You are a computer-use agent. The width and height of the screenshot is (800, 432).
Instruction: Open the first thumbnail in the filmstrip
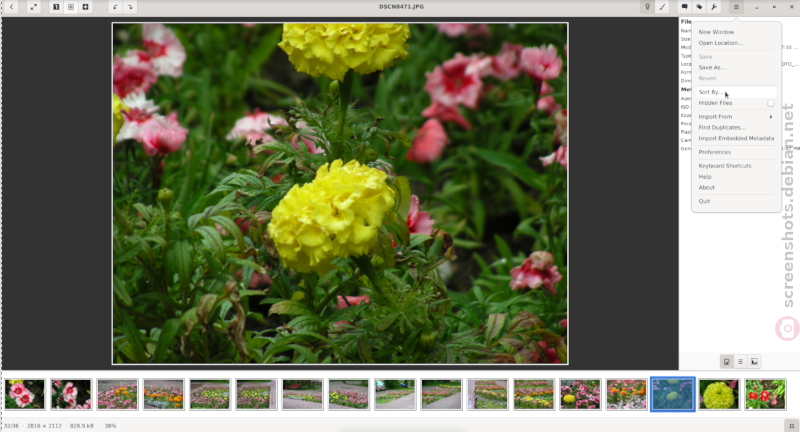[25, 394]
